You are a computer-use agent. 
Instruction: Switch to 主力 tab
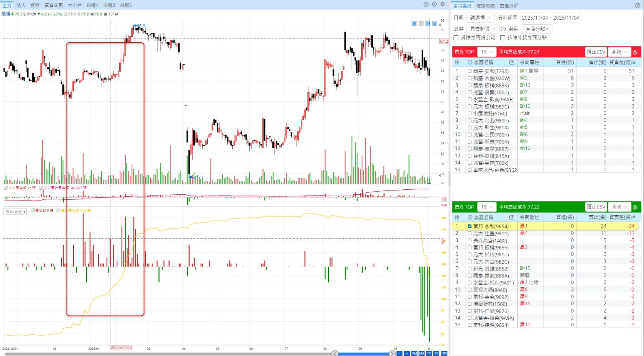7,5
